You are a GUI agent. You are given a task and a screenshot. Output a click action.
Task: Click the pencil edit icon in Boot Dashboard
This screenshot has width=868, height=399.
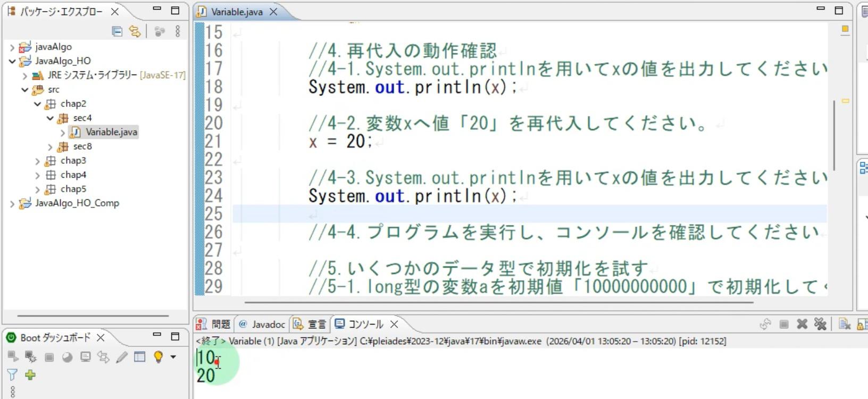[122, 357]
